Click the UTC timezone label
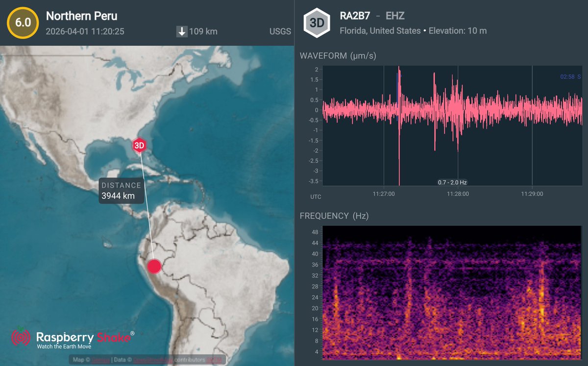Image resolution: width=588 pixels, height=366 pixels. [316, 196]
